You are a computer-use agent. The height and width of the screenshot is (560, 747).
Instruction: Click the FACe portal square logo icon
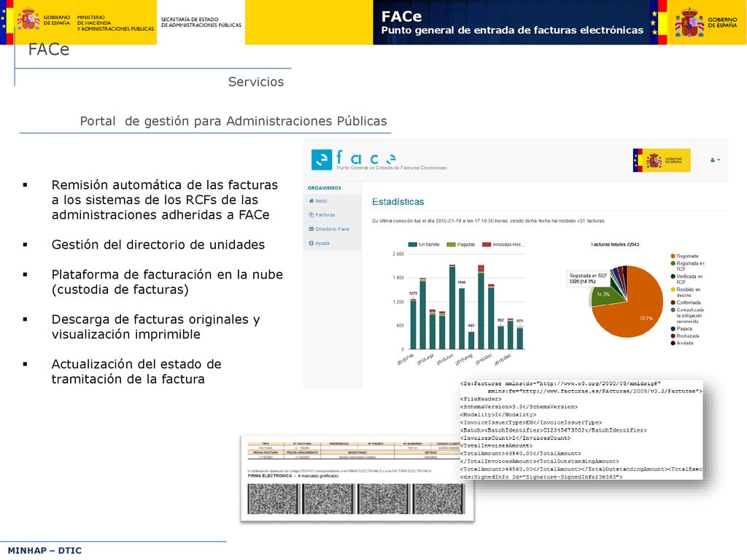322,160
